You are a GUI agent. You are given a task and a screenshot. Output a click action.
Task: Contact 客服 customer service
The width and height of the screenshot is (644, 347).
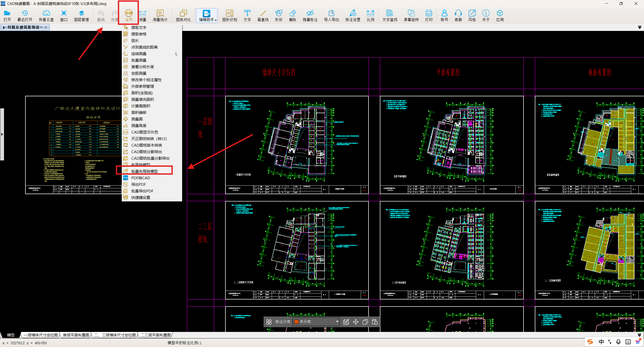pos(458,16)
